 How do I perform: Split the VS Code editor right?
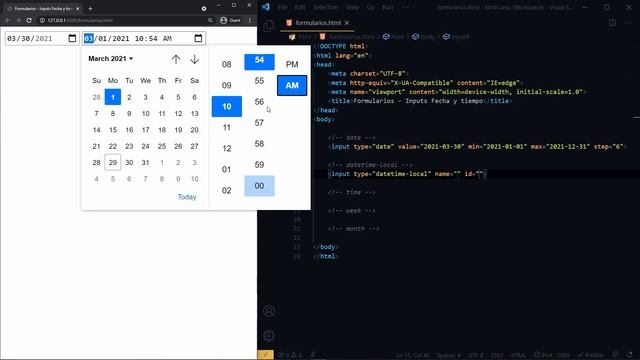612,23
